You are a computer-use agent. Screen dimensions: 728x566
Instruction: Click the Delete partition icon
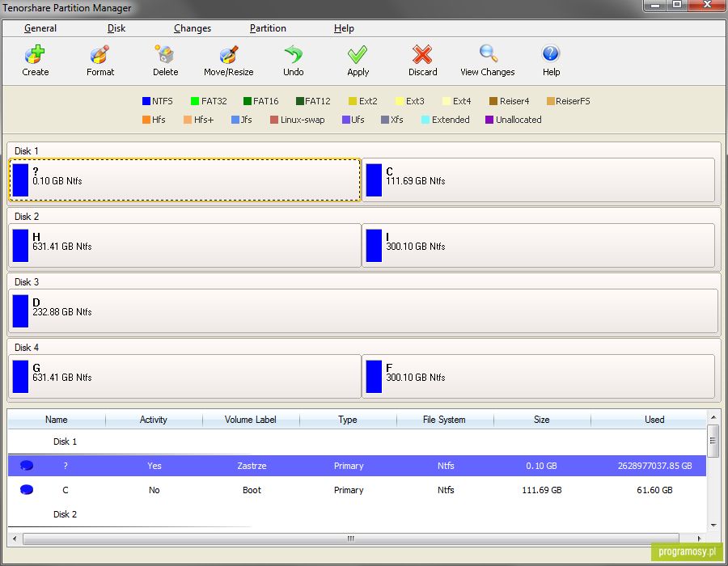164,54
